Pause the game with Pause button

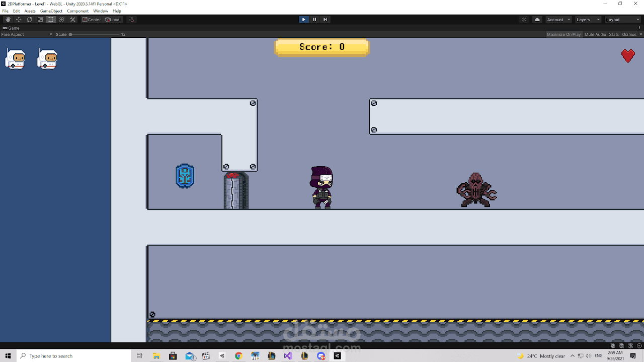314,20
